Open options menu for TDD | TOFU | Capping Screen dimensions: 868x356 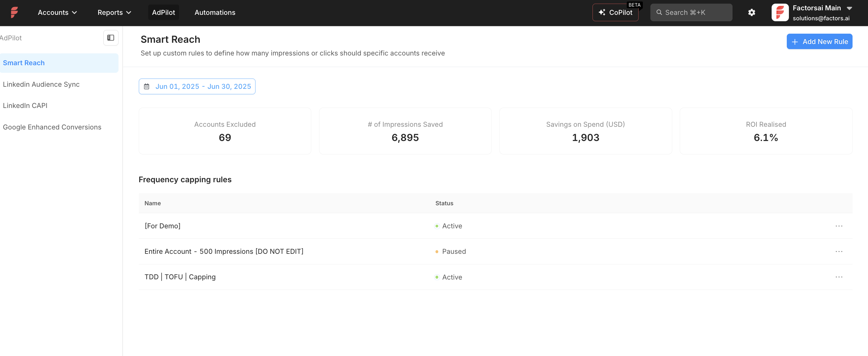(839, 277)
